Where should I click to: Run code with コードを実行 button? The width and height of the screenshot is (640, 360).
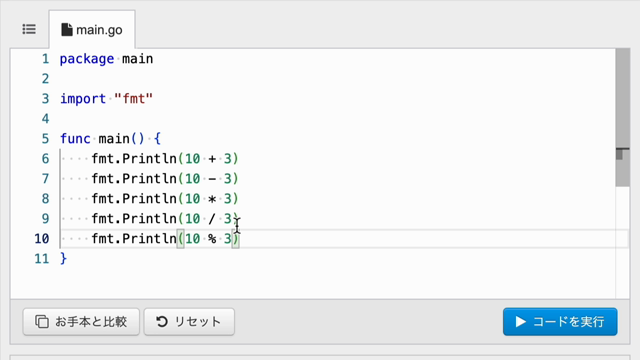(560, 322)
